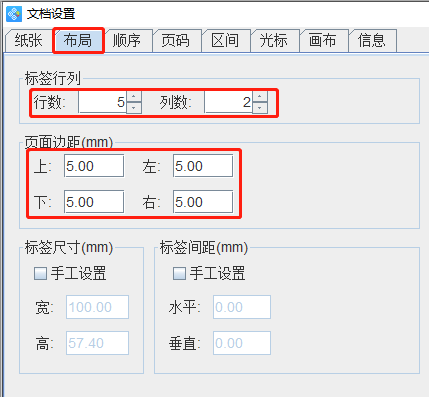Open the 光标 tab

click(274, 41)
